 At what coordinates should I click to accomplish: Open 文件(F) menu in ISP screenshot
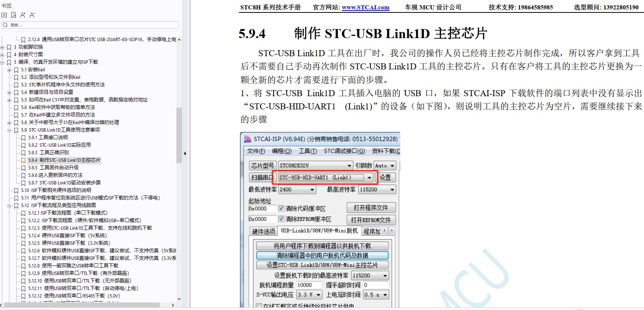tap(256, 151)
